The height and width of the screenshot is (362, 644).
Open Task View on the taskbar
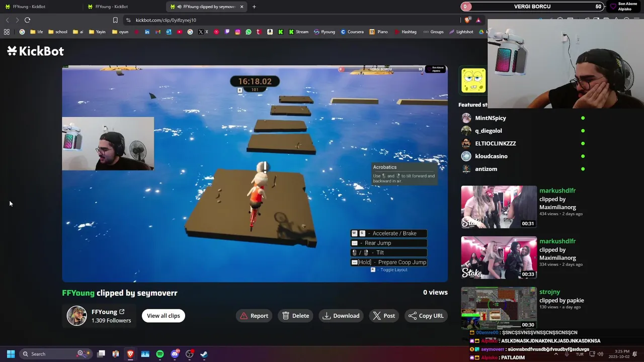coord(101,354)
